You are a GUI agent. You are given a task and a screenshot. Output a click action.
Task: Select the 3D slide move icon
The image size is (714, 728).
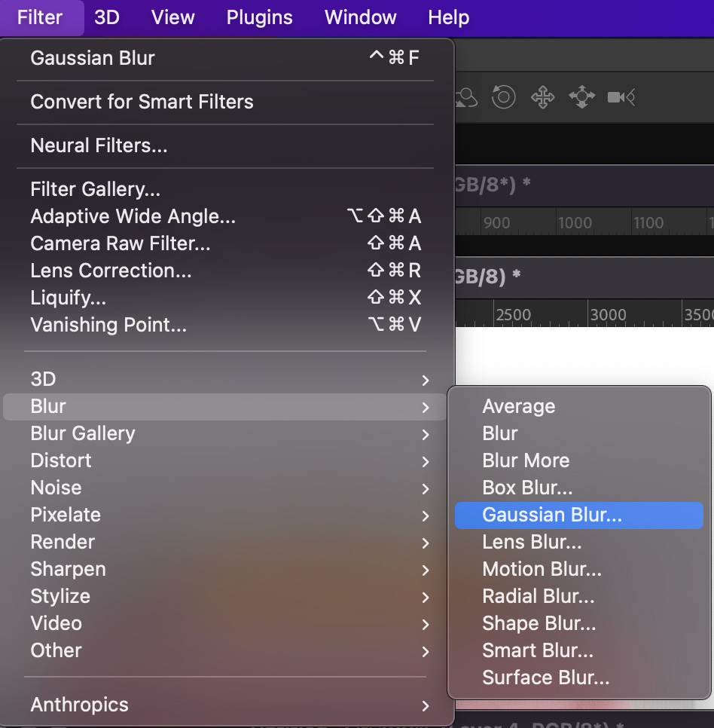tap(581, 97)
